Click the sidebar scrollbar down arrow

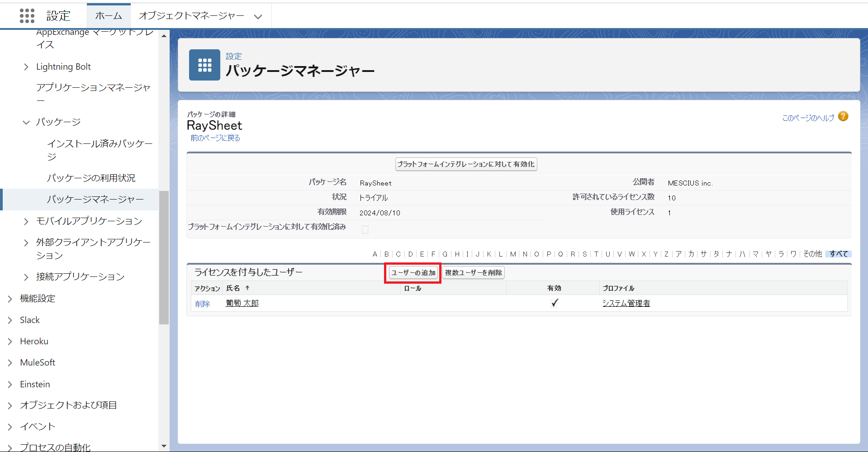[164, 447]
